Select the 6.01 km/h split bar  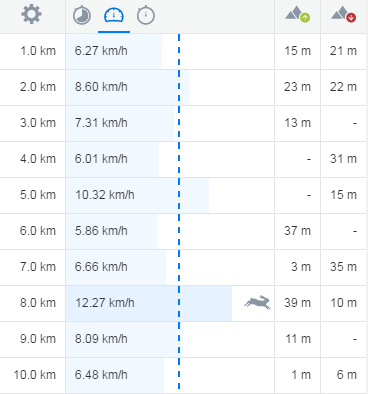pyautogui.click(x=112, y=159)
